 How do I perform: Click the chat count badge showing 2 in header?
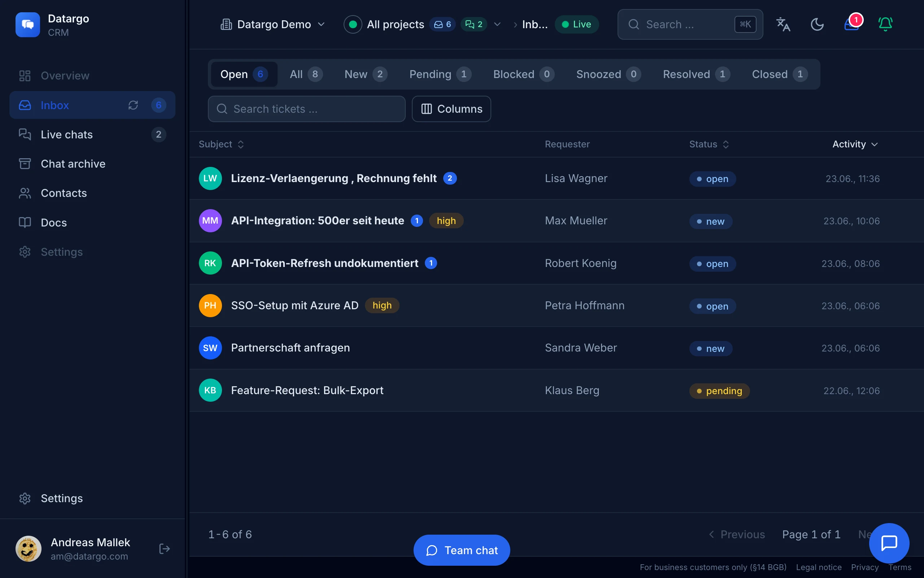(x=474, y=25)
